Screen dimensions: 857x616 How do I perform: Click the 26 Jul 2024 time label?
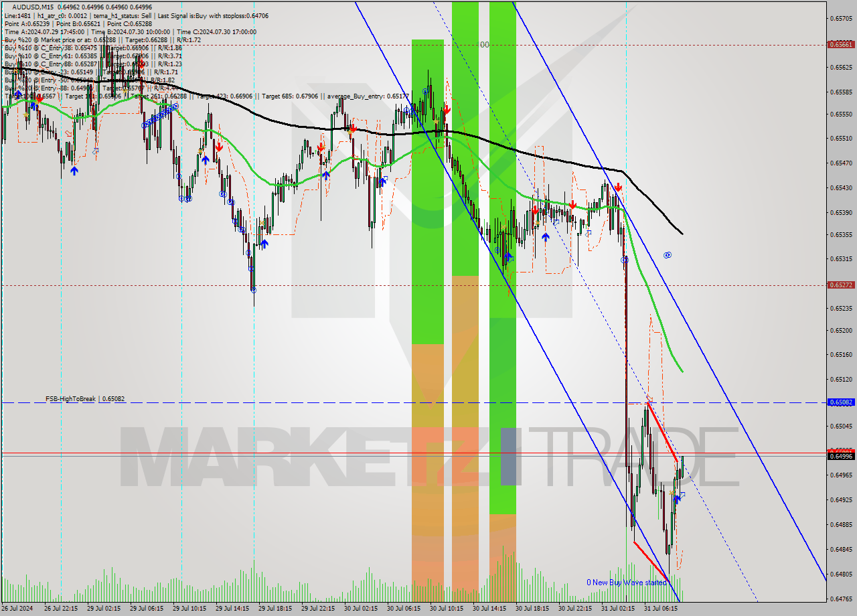coord(17,609)
